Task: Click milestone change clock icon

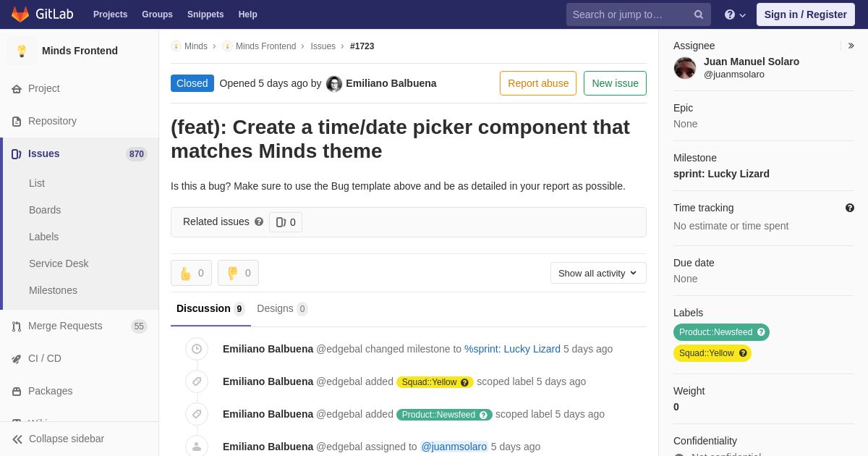Action: [x=197, y=349]
